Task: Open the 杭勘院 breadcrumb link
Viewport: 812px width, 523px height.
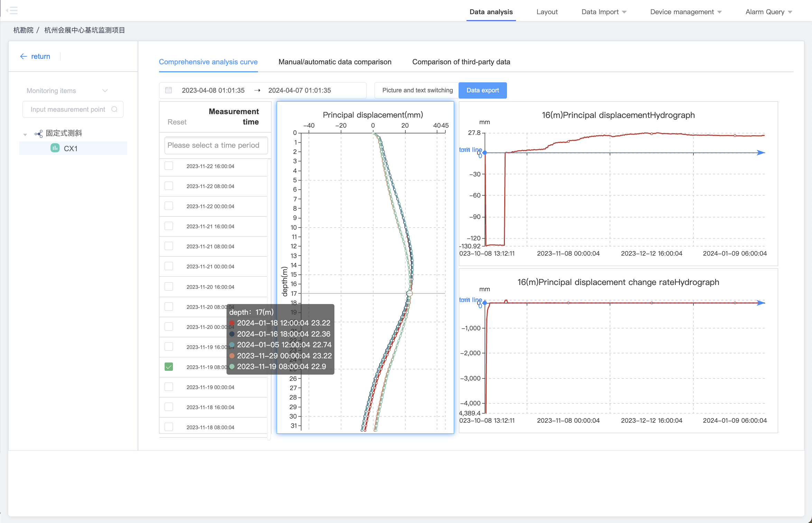Action: (24, 30)
